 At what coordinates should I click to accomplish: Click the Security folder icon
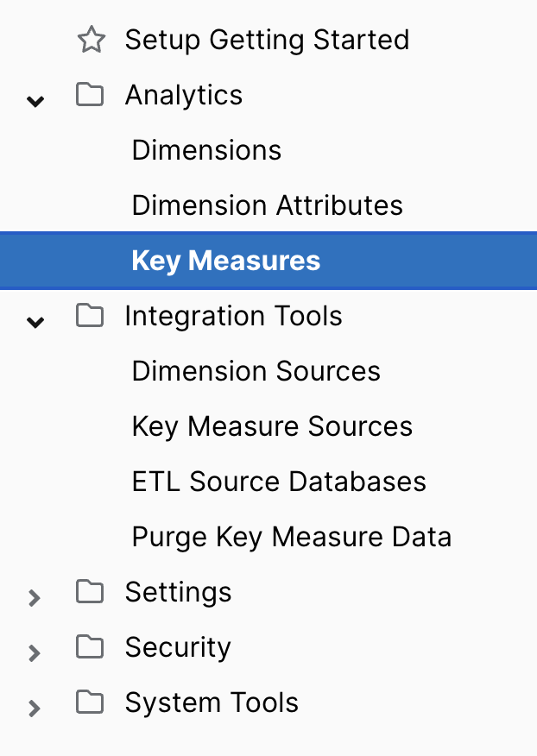click(90, 647)
